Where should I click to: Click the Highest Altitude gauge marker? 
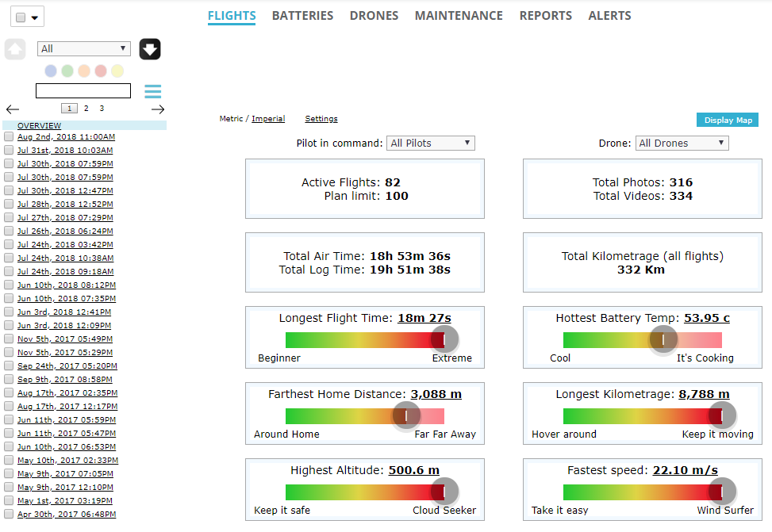(444, 491)
